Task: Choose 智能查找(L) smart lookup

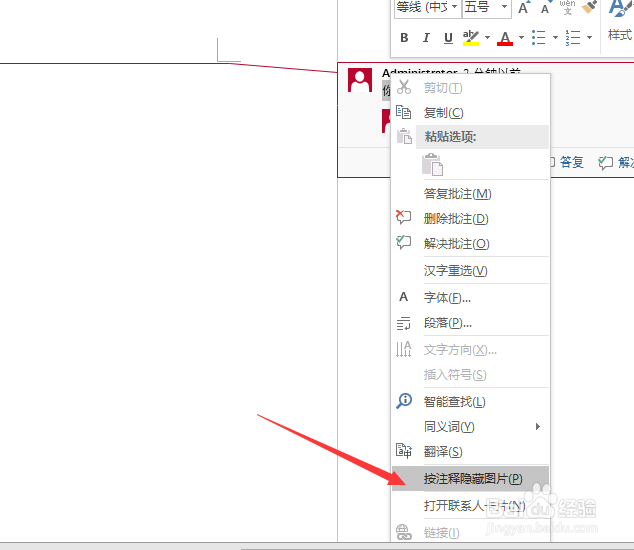Action: click(x=470, y=402)
